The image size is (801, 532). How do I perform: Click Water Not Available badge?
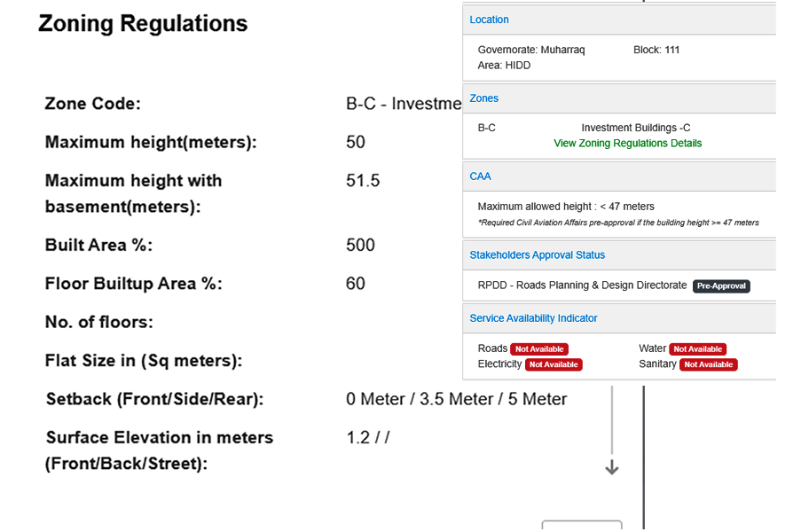click(698, 349)
